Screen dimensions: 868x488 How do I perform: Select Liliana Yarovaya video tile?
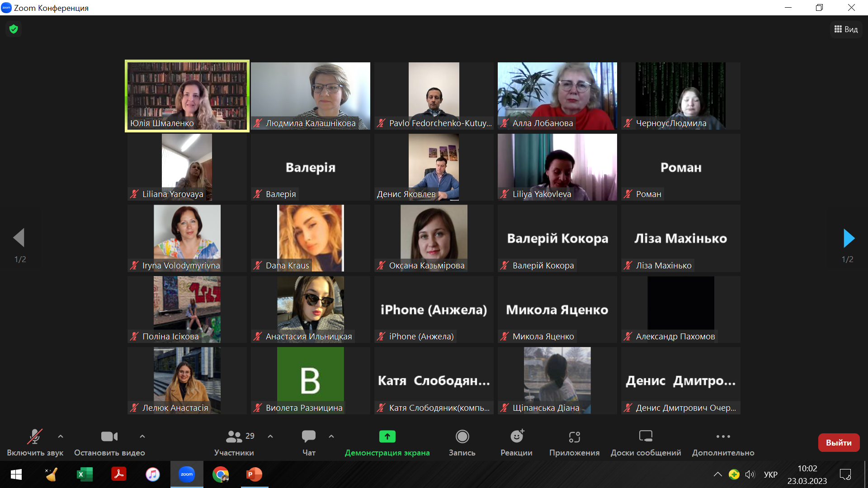tap(187, 167)
